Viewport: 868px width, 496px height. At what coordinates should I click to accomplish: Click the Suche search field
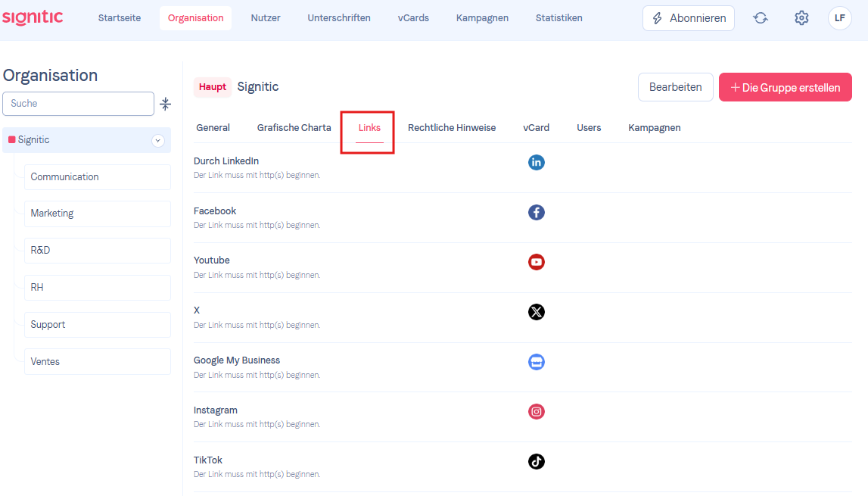[x=78, y=104]
